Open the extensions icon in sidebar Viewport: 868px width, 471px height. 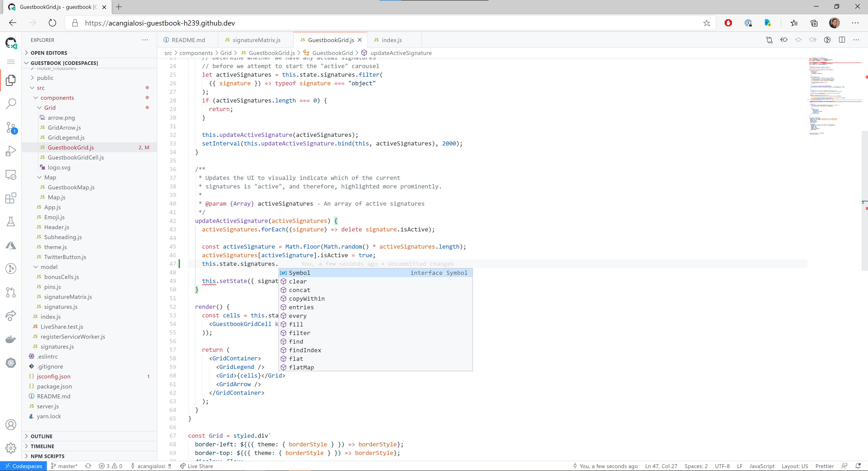11,197
